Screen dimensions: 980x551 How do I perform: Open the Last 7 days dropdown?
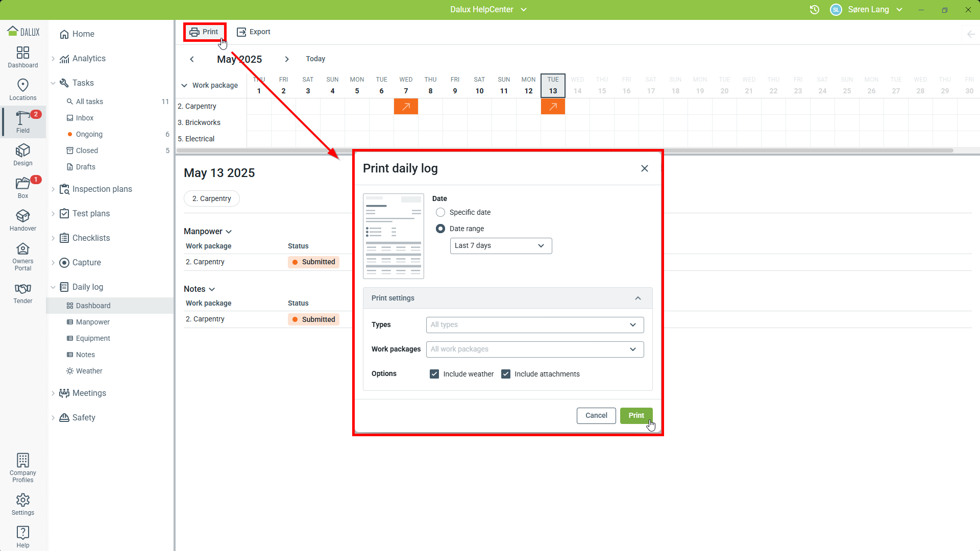pyautogui.click(x=500, y=246)
